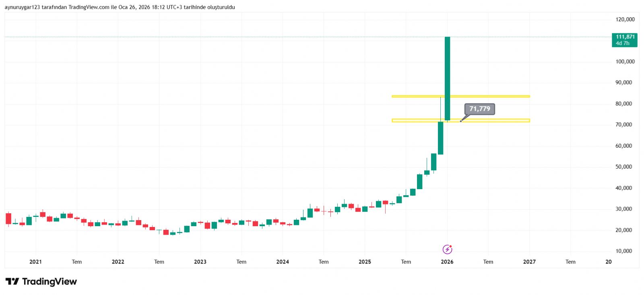
Task: Select 2025 on the time axis
Action: [x=365, y=262]
